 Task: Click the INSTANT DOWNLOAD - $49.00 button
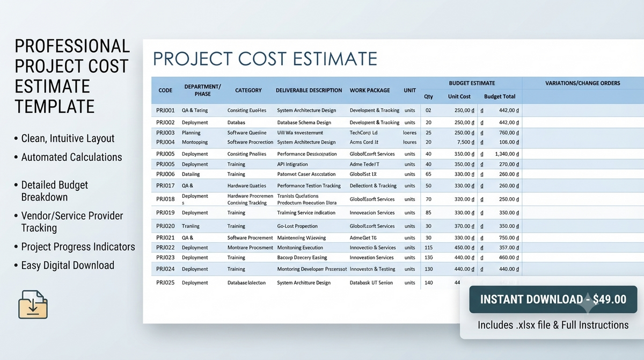click(x=553, y=299)
